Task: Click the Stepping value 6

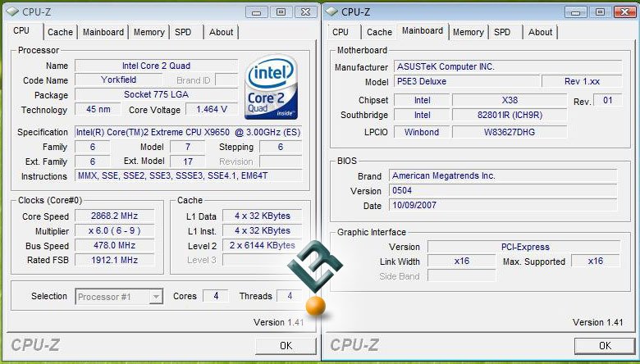Action: pyautogui.click(x=281, y=147)
